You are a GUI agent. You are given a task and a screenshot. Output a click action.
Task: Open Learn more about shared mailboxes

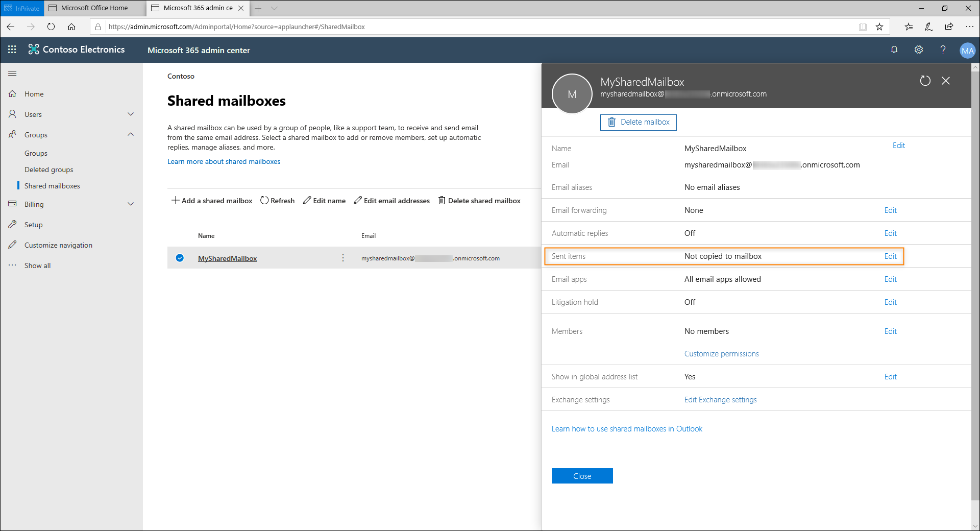coord(224,161)
